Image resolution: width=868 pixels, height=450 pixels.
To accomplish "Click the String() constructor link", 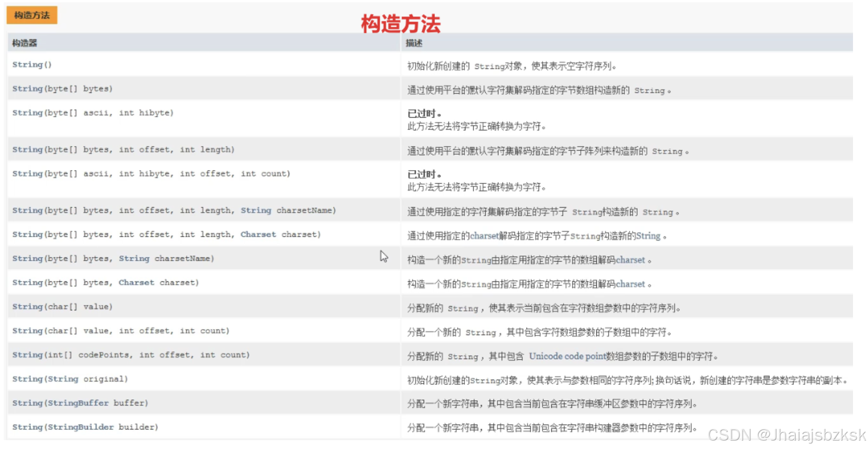I will point(32,65).
